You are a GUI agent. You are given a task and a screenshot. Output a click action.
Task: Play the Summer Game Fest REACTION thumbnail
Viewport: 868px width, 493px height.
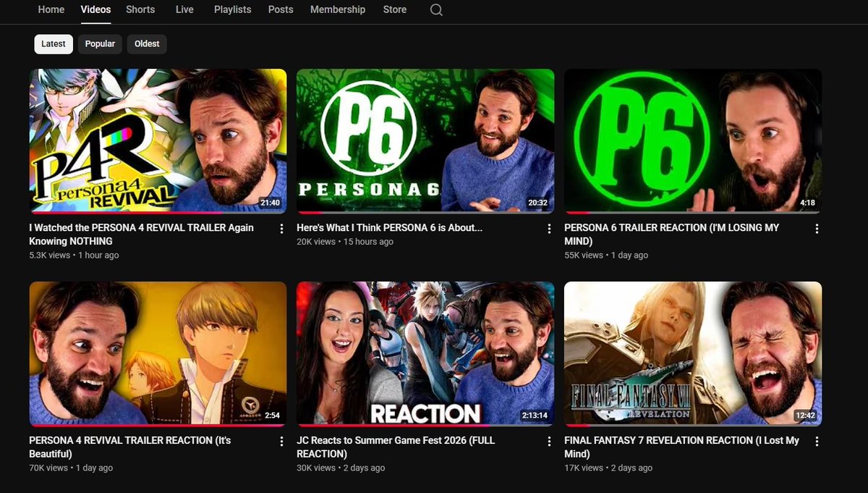pyautogui.click(x=425, y=354)
